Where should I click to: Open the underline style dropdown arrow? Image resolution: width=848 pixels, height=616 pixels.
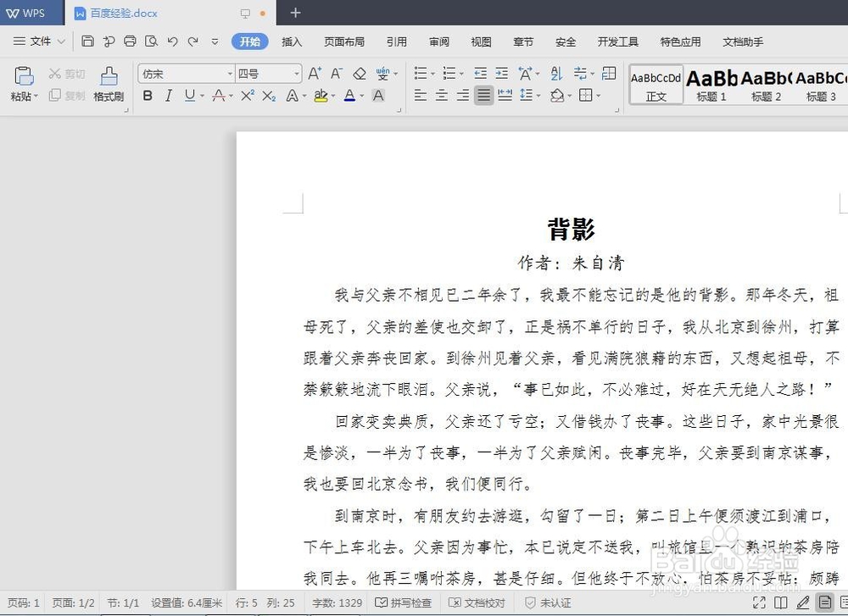(202, 97)
